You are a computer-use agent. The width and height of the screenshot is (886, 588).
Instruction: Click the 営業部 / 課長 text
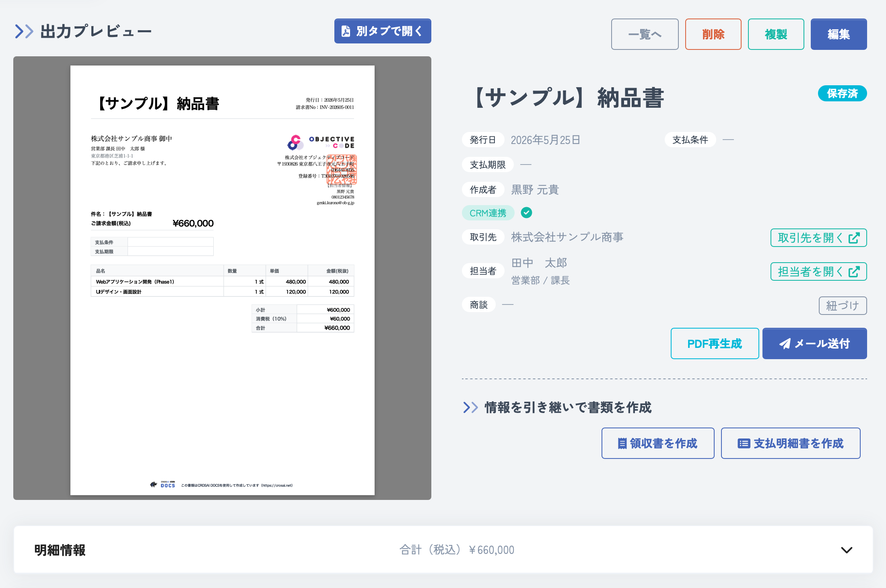pyautogui.click(x=540, y=281)
